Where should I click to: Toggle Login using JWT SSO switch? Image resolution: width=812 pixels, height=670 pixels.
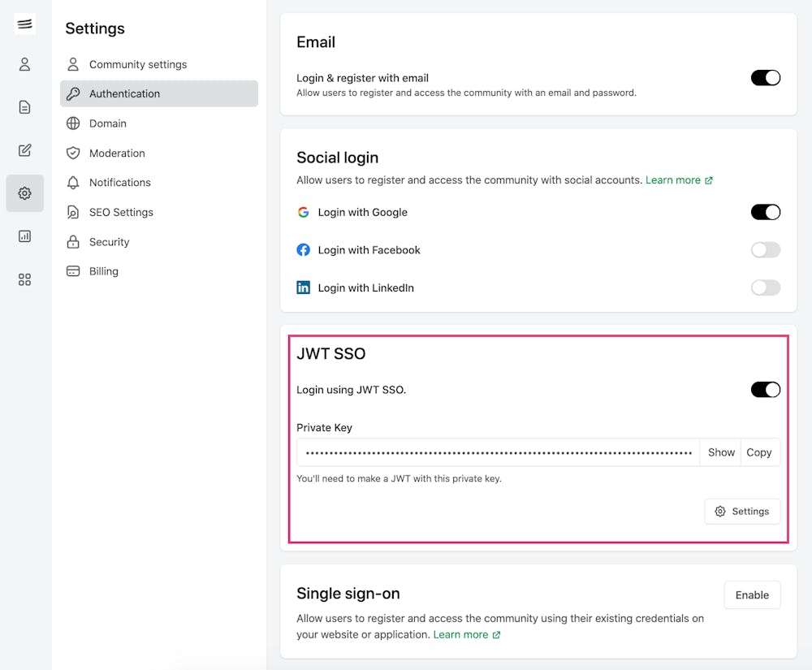765,390
